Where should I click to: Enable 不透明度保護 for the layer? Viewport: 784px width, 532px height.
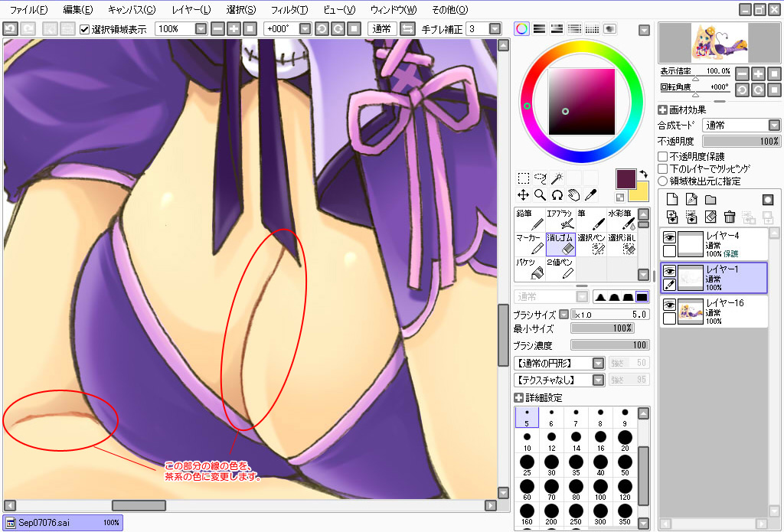click(662, 156)
